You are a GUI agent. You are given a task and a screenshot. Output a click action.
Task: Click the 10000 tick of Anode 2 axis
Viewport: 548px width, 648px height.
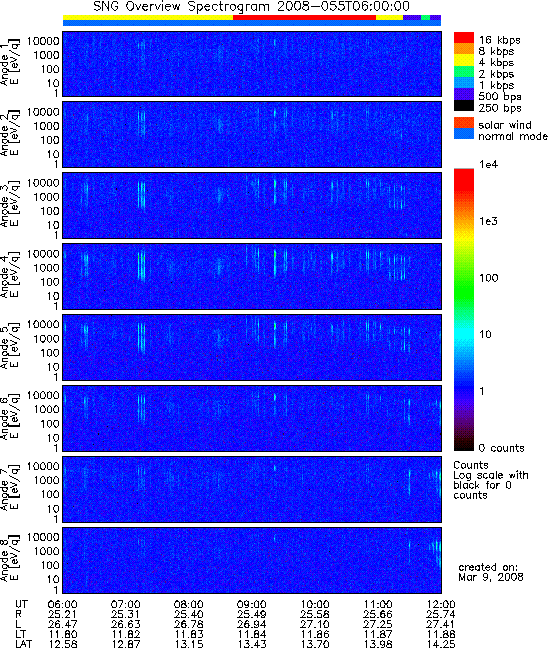tap(43, 112)
